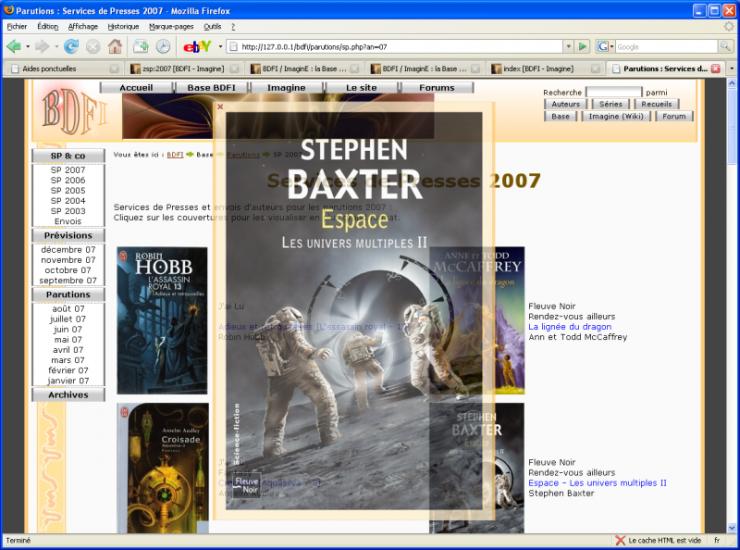Open the Back button history dropdown

tap(28, 46)
